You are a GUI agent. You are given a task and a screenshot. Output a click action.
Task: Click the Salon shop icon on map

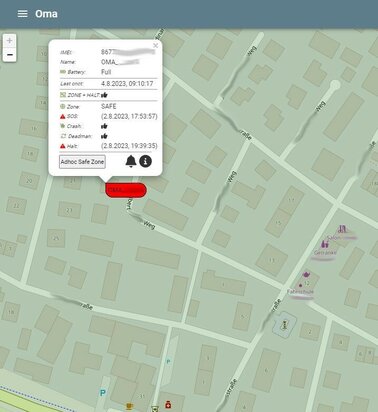click(x=342, y=229)
